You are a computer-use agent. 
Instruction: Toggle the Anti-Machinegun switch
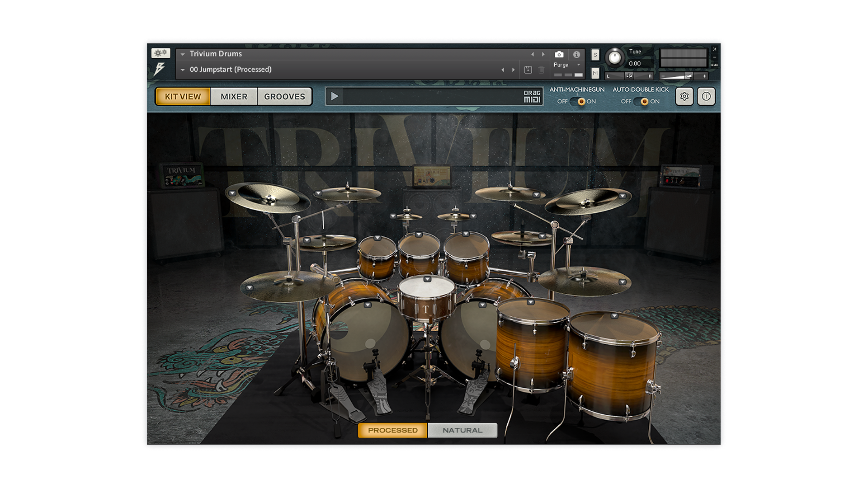(x=577, y=102)
